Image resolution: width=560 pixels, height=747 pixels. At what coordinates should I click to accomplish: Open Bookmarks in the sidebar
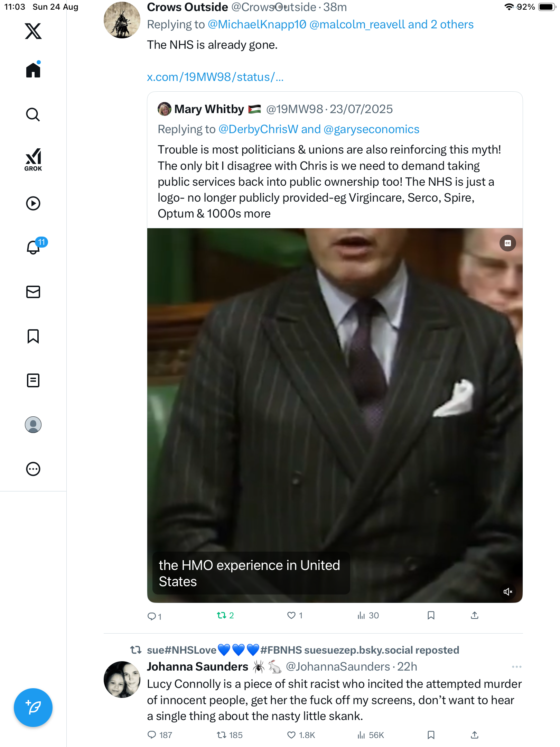click(x=33, y=336)
